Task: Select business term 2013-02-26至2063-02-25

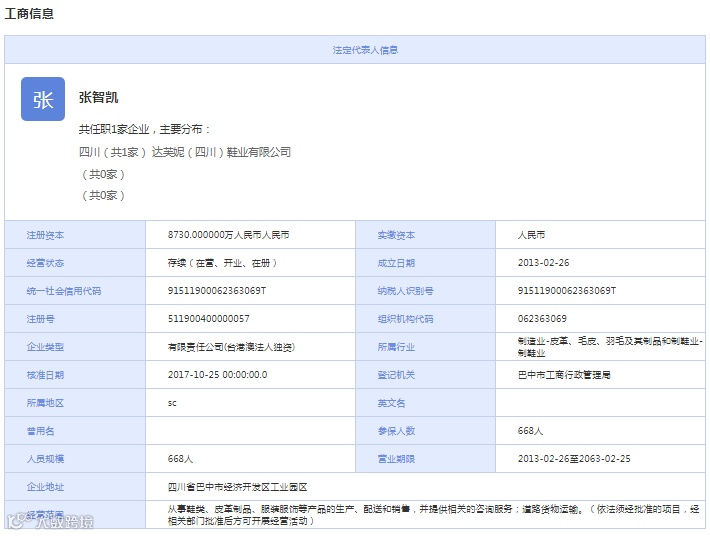Action: coord(574,459)
